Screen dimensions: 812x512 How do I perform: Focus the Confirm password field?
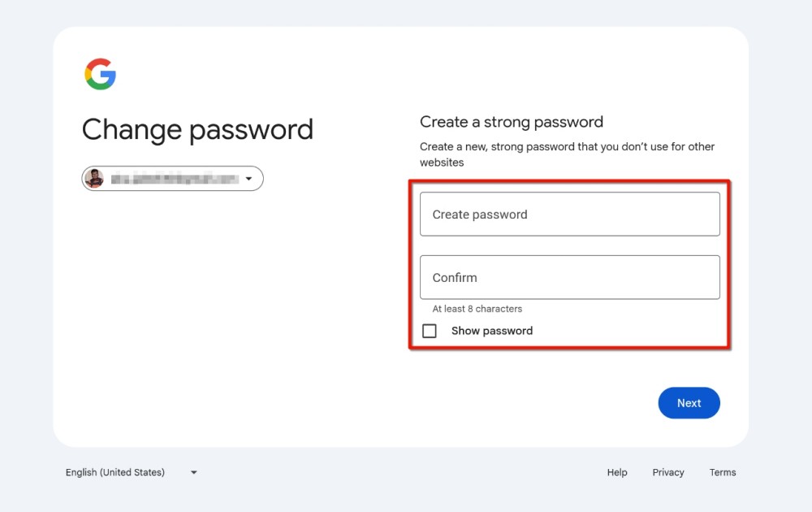[x=569, y=277]
